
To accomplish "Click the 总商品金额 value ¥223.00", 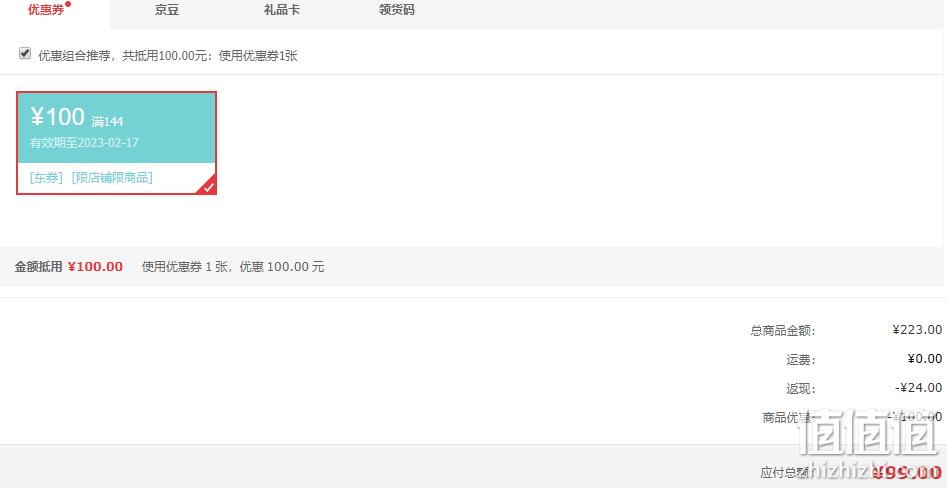I will [917, 330].
